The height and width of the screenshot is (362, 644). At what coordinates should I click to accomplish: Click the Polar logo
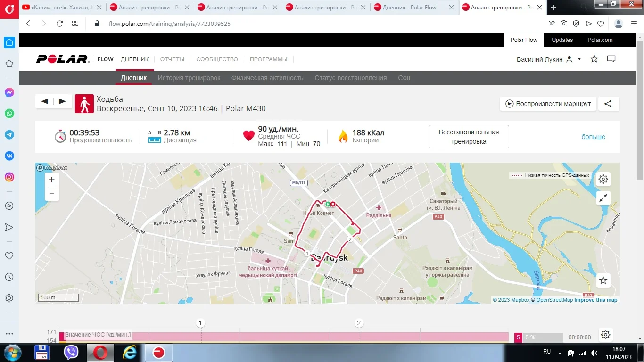(x=63, y=59)
